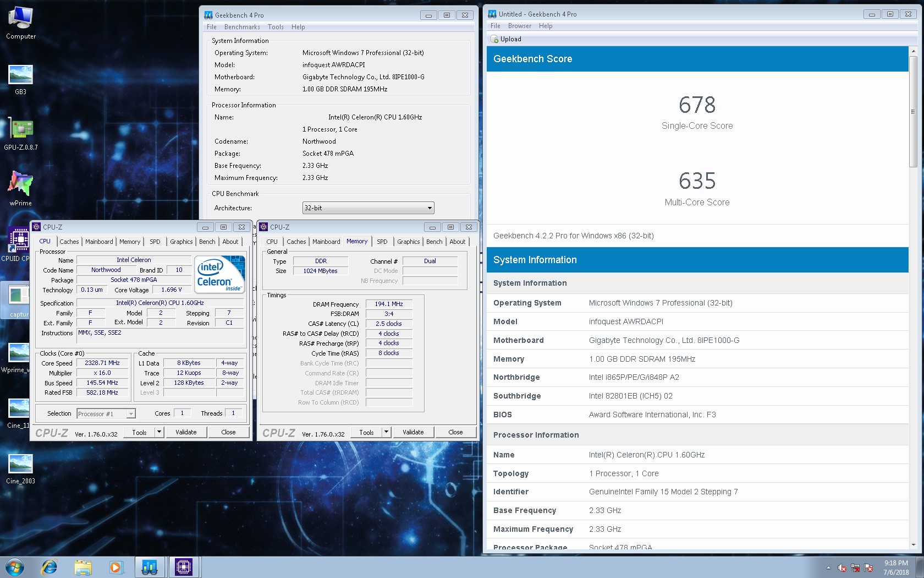Show hidden system tray icons
Image resolution: width=924 pixels, height=578 pixels.
click(828, 568)
